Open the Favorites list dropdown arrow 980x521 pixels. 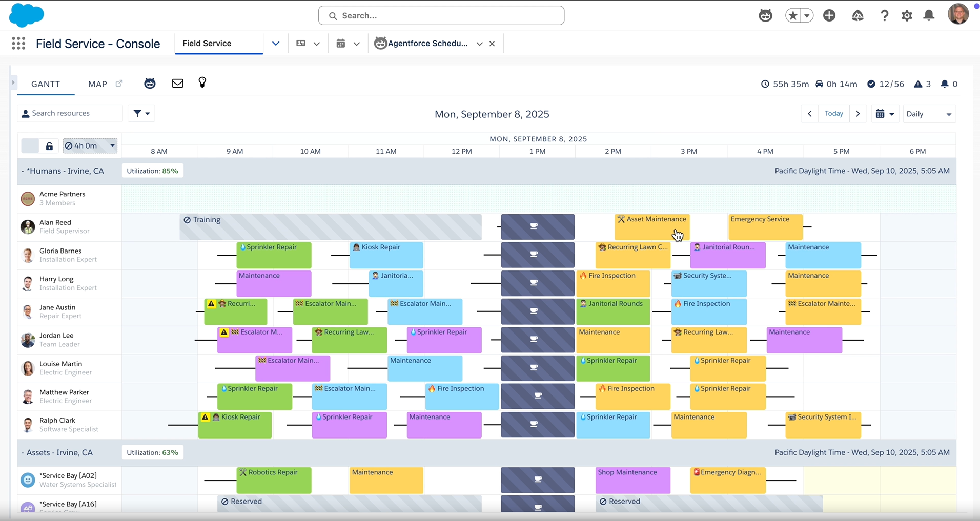(807, 15)
